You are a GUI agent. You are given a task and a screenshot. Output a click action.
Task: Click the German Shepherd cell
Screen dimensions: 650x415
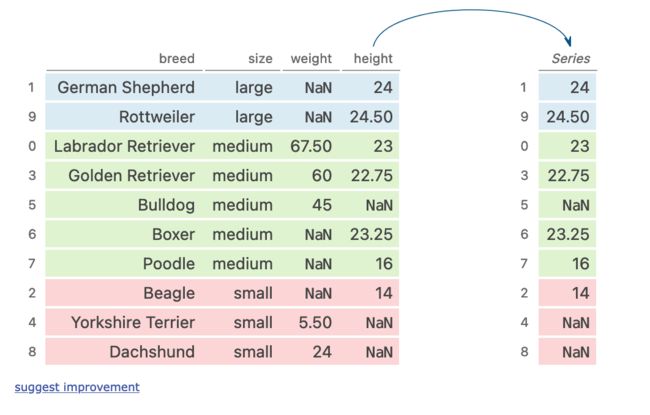126,87
